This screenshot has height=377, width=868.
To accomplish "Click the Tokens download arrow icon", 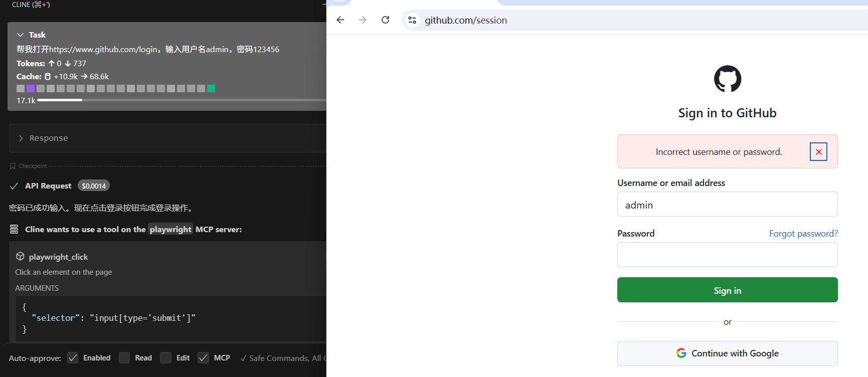I will click(68, 64).
